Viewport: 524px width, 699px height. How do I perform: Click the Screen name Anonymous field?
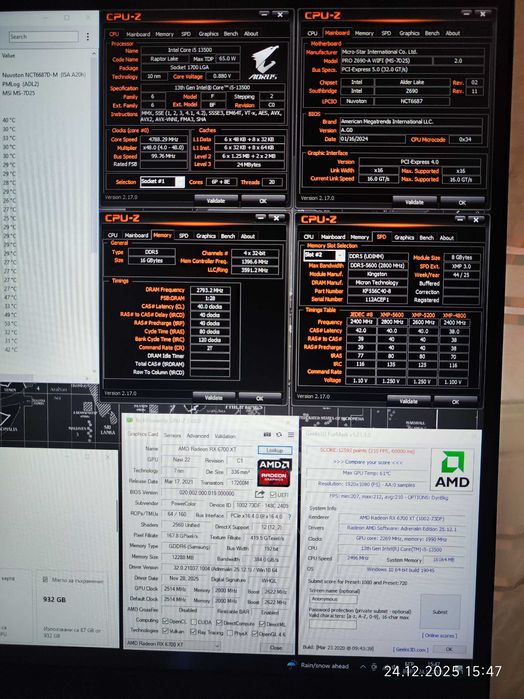(334, 599)
